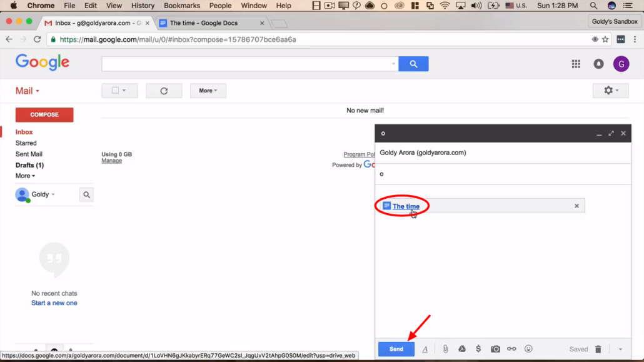Bookmark page with the star icon

(605, 39)
